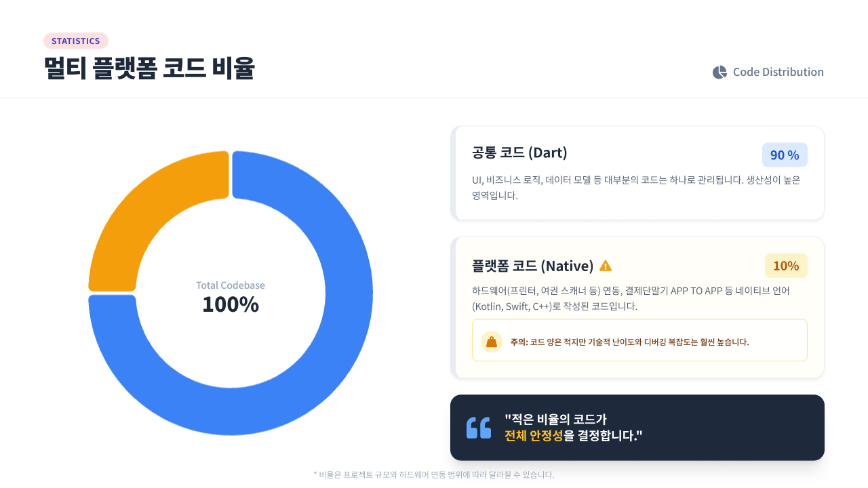Screen dimensions: 868x488
Task: Click the 멀티 플랫폼 코드 비율 heading
Action: pos(149,69)
